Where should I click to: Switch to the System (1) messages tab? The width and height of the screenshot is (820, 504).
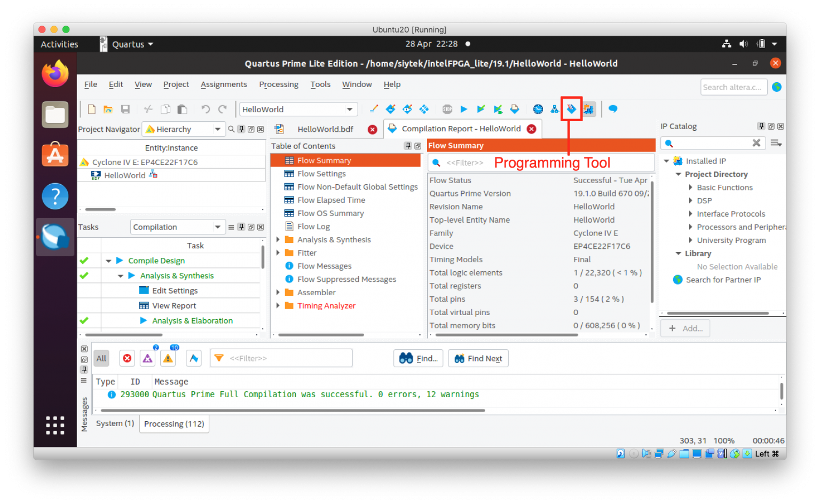[114, 423]
